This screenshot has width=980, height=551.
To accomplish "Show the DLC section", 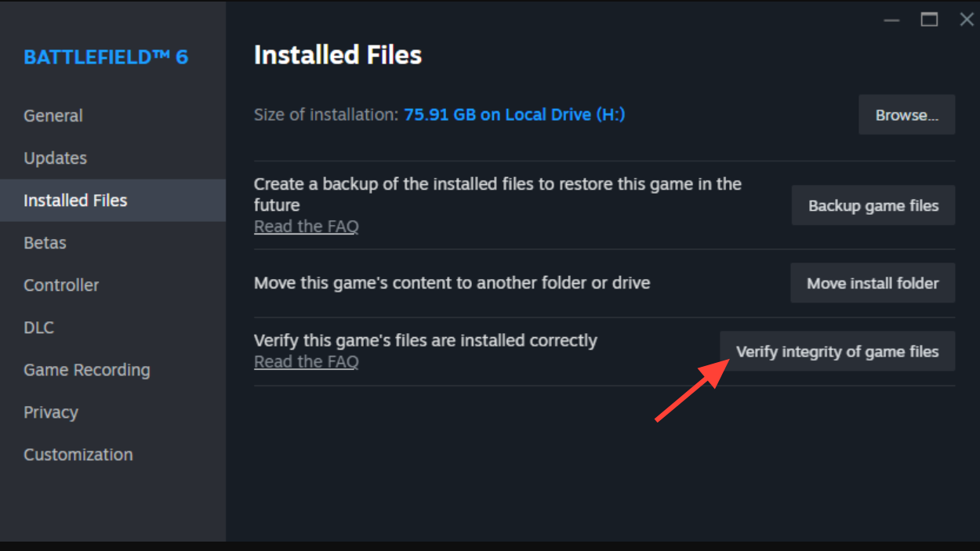I will [x=39, y=328].
